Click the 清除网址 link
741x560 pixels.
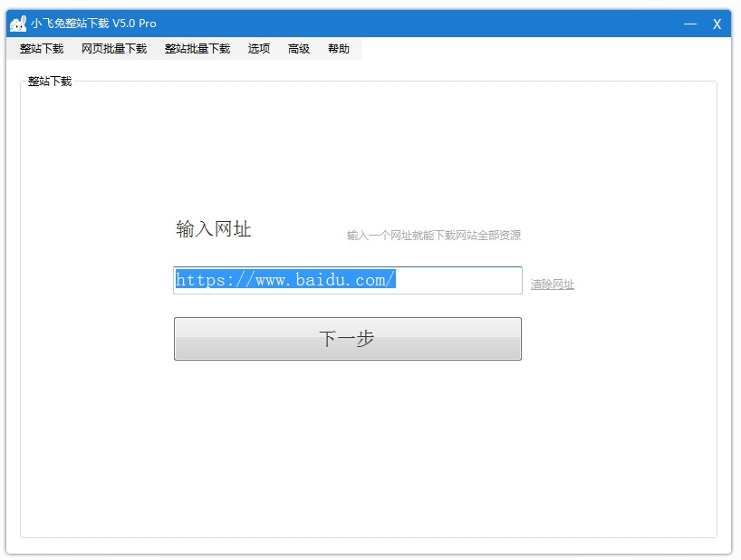[552, 284]
